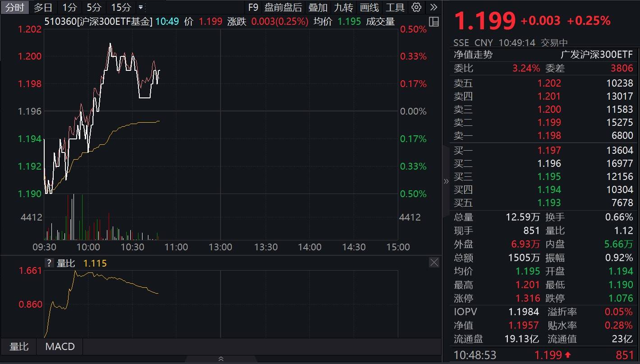
Task: Open the 叠加 overlay function
Action: (318, 7)
